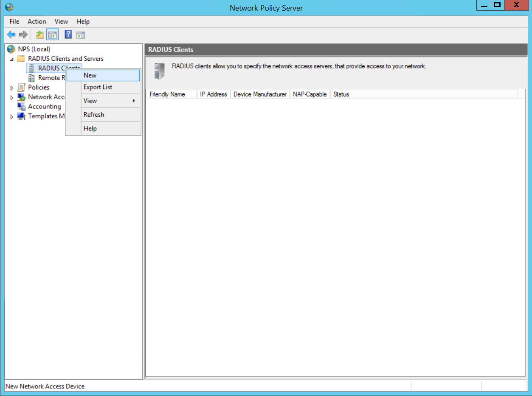The image size is (532, 396).
Task: Click the Forward arrow toolbar icon
Action: pyautogui.click(x=23, y=35)
